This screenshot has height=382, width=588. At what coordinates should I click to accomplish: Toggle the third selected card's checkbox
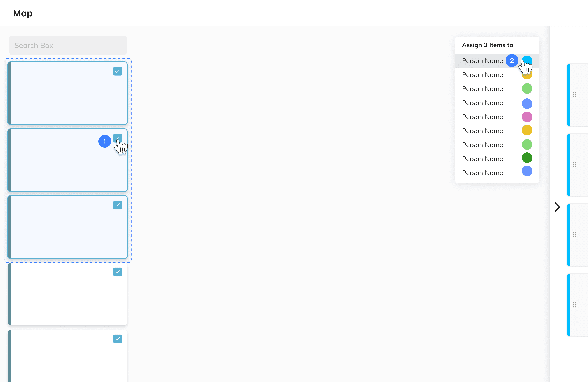pyautogui.click(x=117, y=205)
